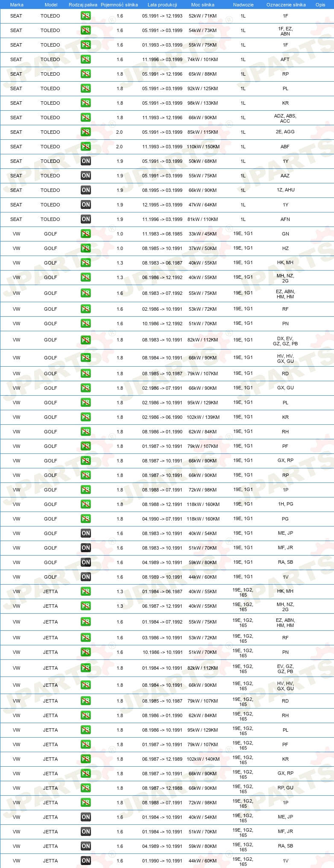
Task: Select diesel ON icon in Golf 1V row
Action: click(x=85, y=577)
